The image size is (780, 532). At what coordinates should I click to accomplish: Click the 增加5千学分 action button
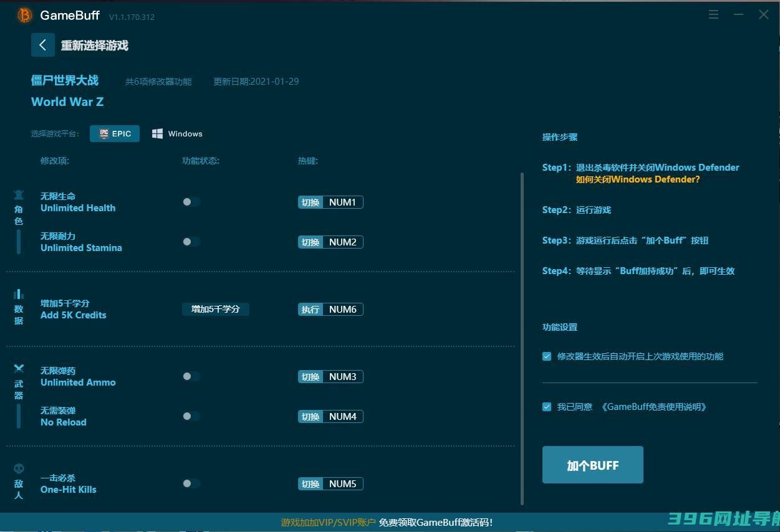[216, 309]
